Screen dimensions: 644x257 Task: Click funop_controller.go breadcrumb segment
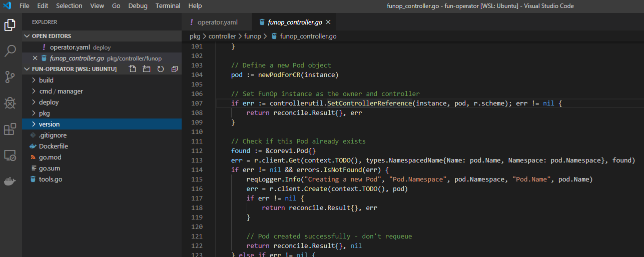308,36
